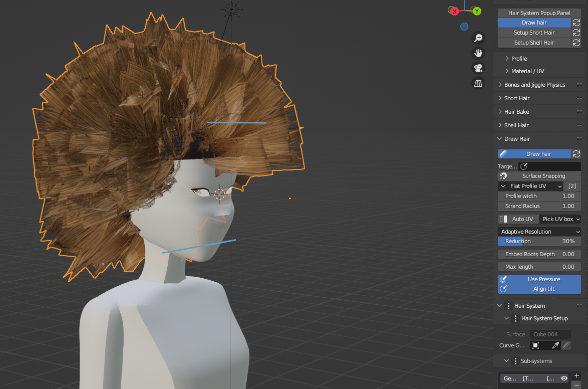Click Setup Shell Hair button
This screenshot has width=588, height=389.
point(534,43)
